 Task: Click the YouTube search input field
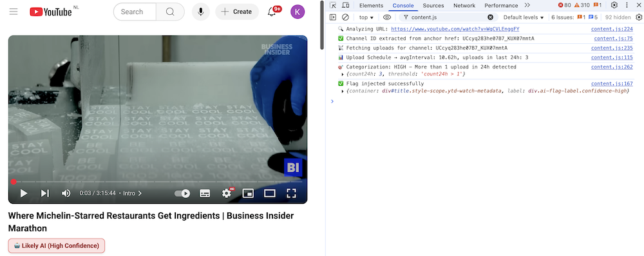point(135,12)
